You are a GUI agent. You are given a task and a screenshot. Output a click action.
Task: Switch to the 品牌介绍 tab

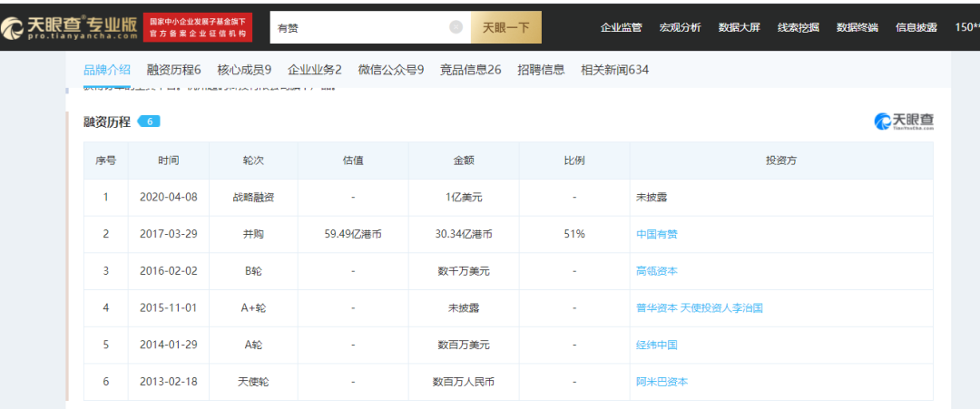(x=107, y=70)
